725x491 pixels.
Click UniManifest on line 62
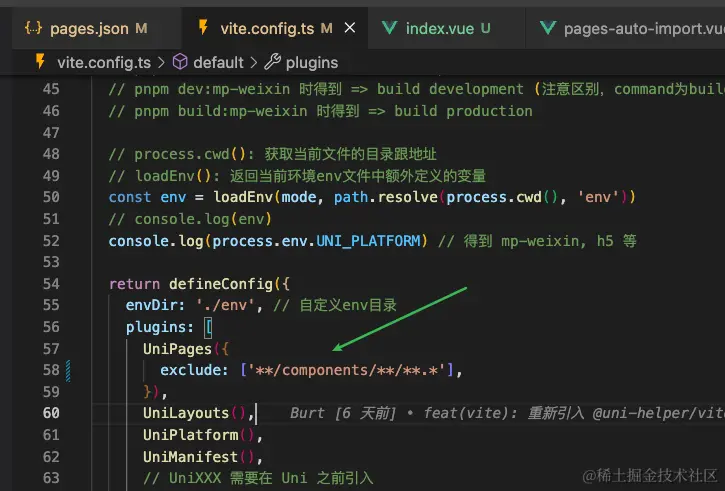[190, 457]
